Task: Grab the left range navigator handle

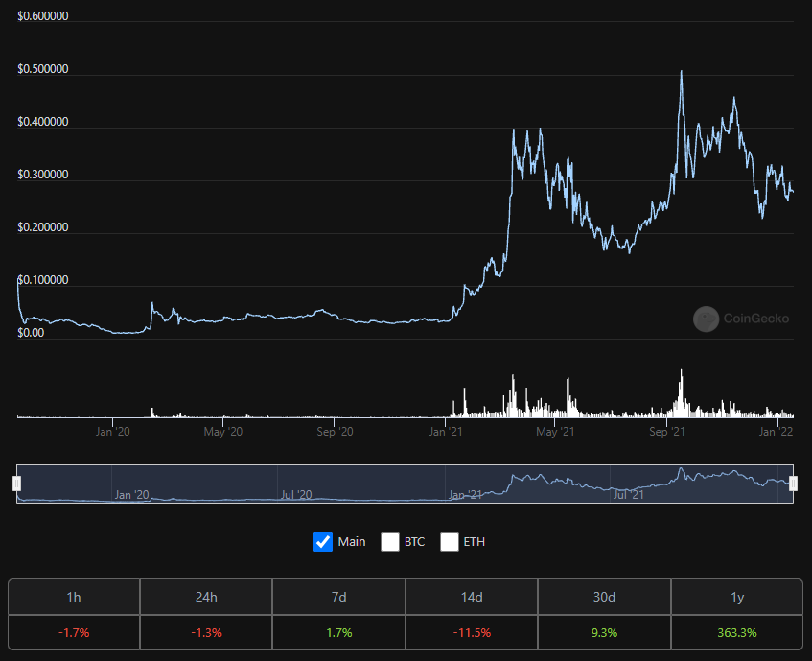Action: coord(16,484)
